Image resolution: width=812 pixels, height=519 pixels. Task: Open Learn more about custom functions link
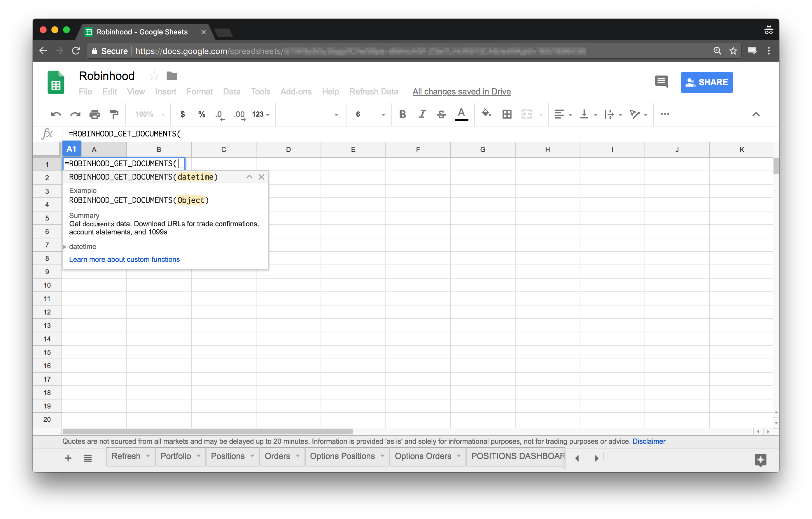tap(124, 259)
